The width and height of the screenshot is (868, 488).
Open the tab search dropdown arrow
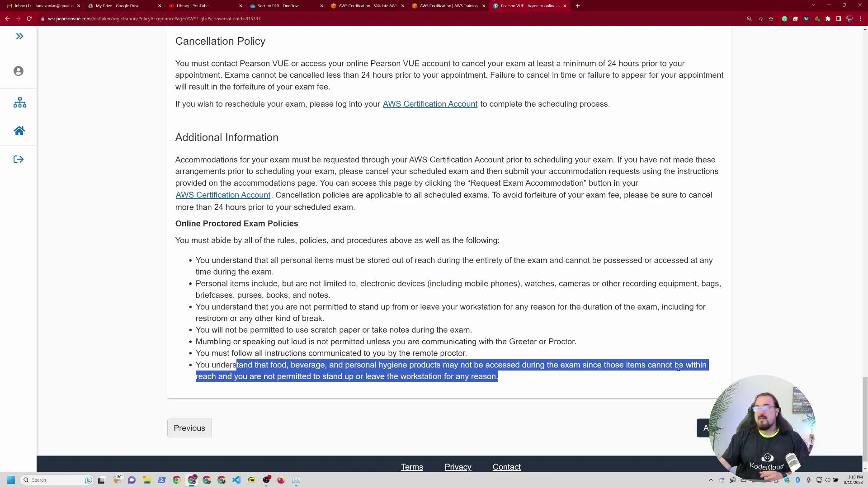813,5
